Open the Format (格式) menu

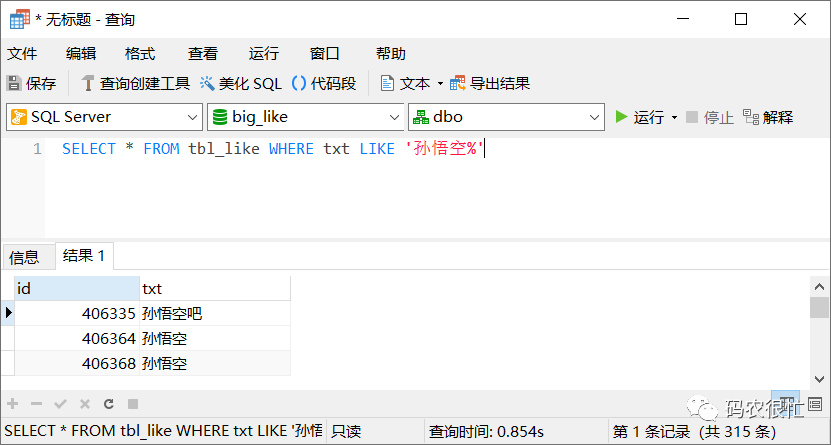140,54
